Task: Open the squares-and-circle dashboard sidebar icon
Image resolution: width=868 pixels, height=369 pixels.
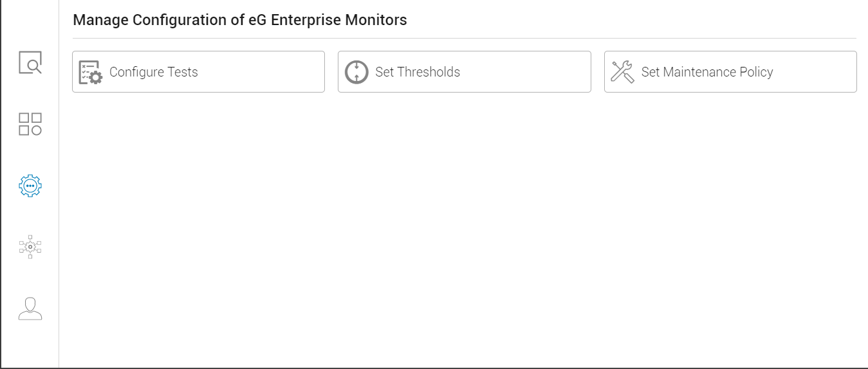Action: (x=30, y=124)
